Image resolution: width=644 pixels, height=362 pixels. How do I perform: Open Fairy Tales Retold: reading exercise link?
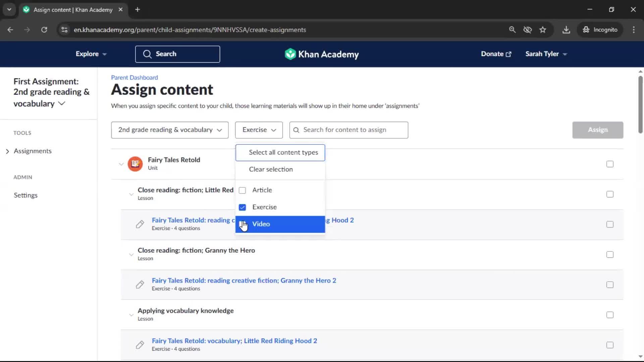coord(193,220)
